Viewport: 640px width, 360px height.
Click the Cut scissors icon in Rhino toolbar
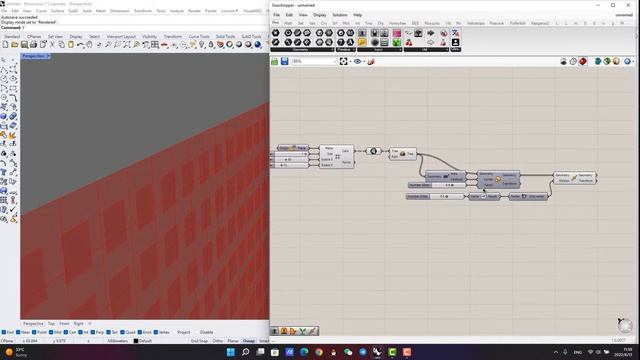coord(52,44)
